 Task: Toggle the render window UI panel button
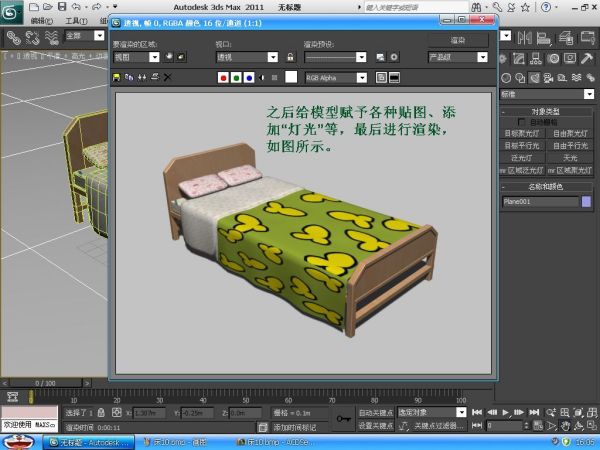pyautogui.click(x=395, y=78)
